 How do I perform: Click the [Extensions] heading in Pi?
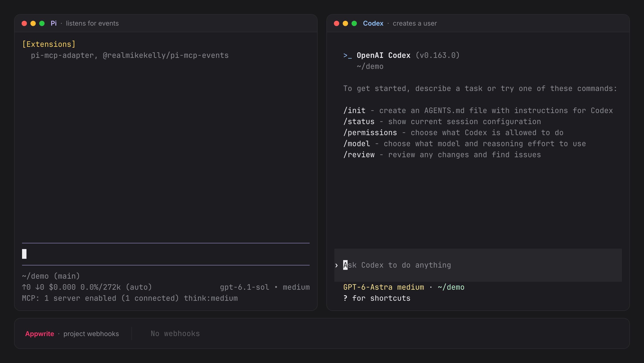(49, 44)
